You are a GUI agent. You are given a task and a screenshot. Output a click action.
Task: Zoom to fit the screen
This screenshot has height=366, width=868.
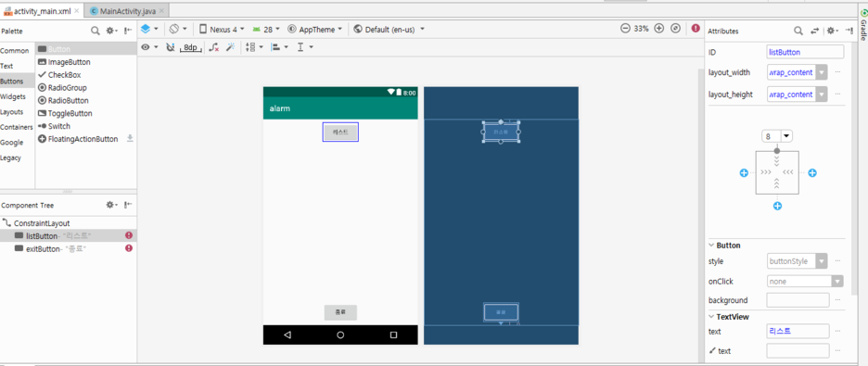point(675,29)
